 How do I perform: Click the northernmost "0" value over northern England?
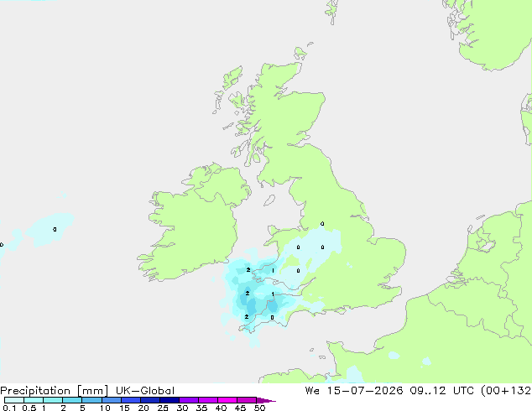coord(322,224)
